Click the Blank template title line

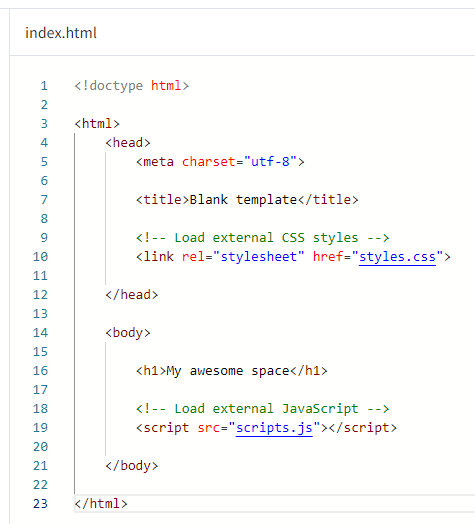[x=247, y=200]
